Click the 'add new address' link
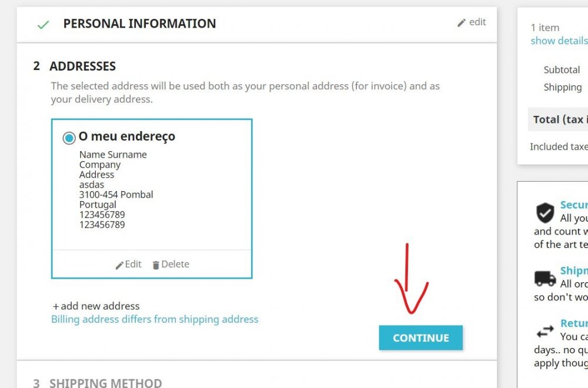 tap(96, 306)
